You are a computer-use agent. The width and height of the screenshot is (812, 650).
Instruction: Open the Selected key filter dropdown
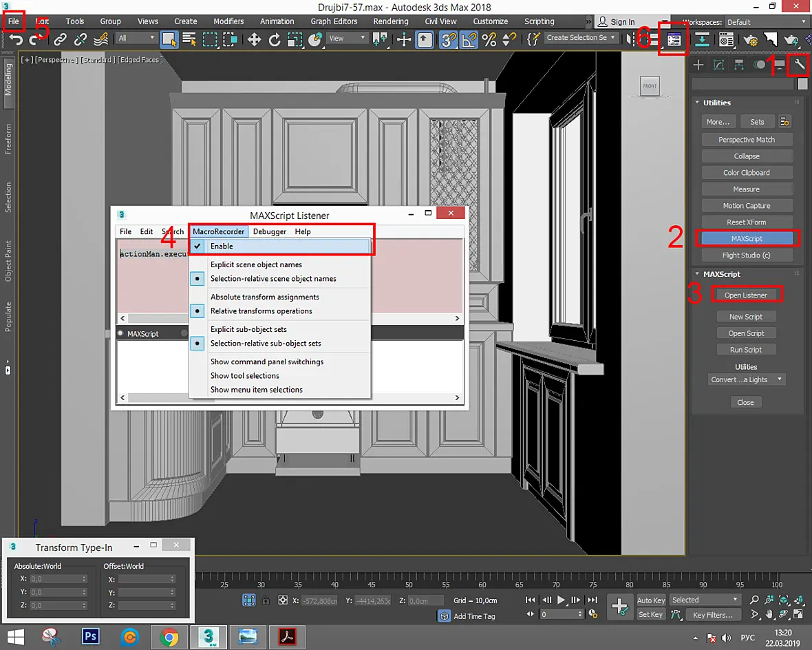[x=705, y=600]
